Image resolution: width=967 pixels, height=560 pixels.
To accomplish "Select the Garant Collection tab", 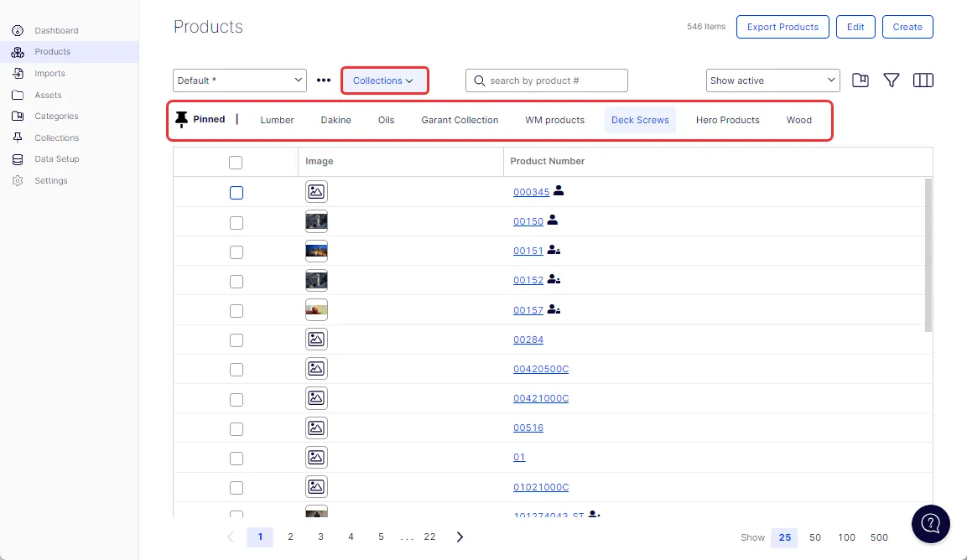I will [460, 120].
